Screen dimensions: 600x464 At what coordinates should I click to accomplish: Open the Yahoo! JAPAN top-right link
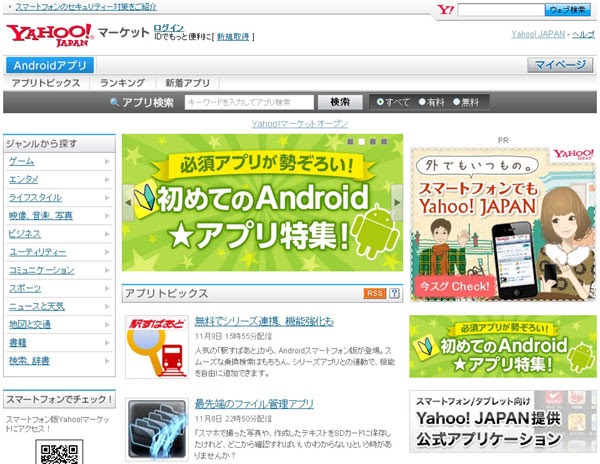(538, 34)
